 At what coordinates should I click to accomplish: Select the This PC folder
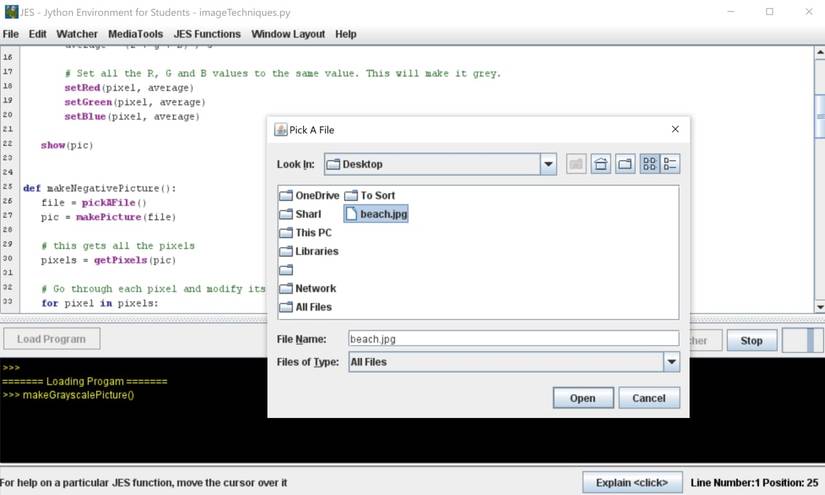click(x=306, y=233)
